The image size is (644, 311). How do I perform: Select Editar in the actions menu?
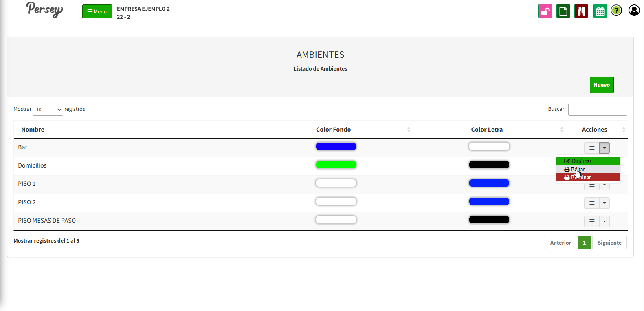click(x=588, y=169)
